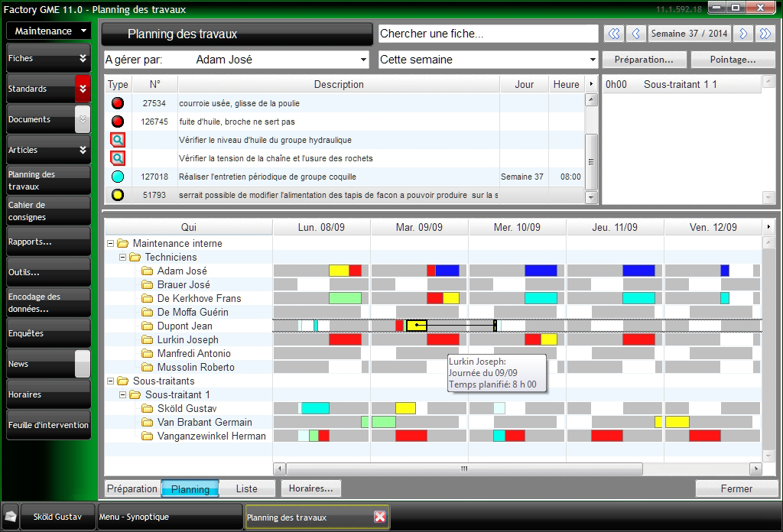Click red status icon for fiche 126745
Screen dimensions: 783x532
point(117,122)
